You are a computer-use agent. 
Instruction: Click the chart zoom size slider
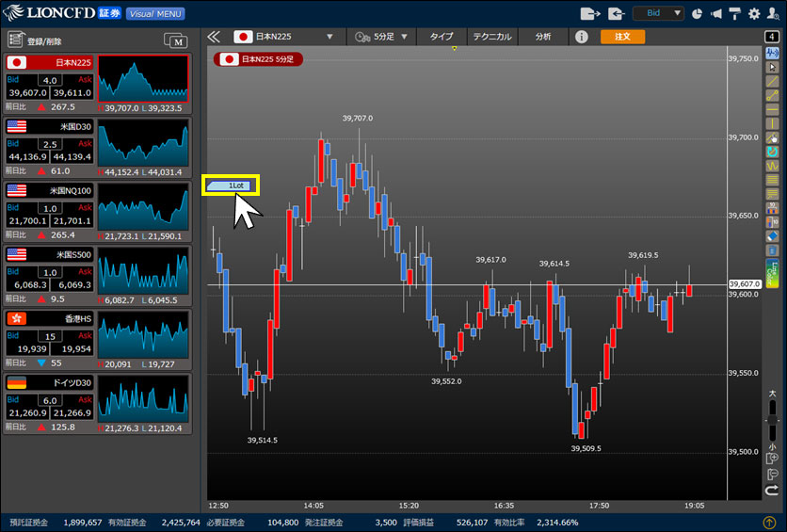pos(772,420)
